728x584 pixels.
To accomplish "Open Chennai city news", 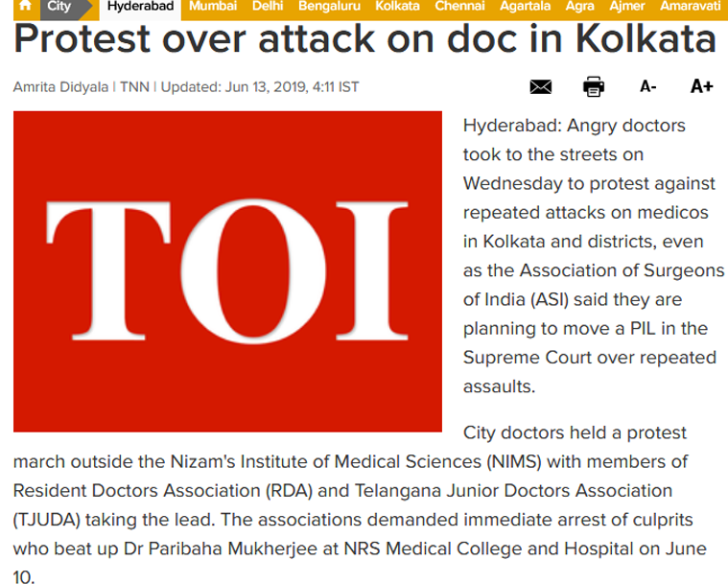I will point(459,6).
